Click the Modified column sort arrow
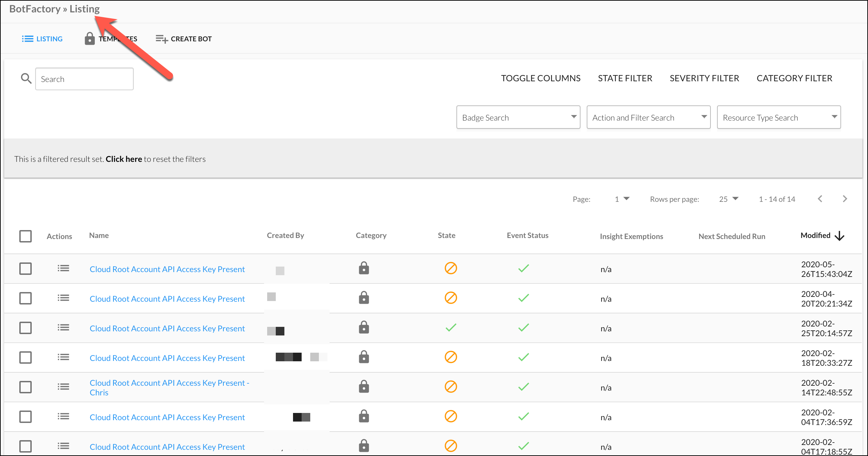The image size is (868, 456). (x=839, y=236)
